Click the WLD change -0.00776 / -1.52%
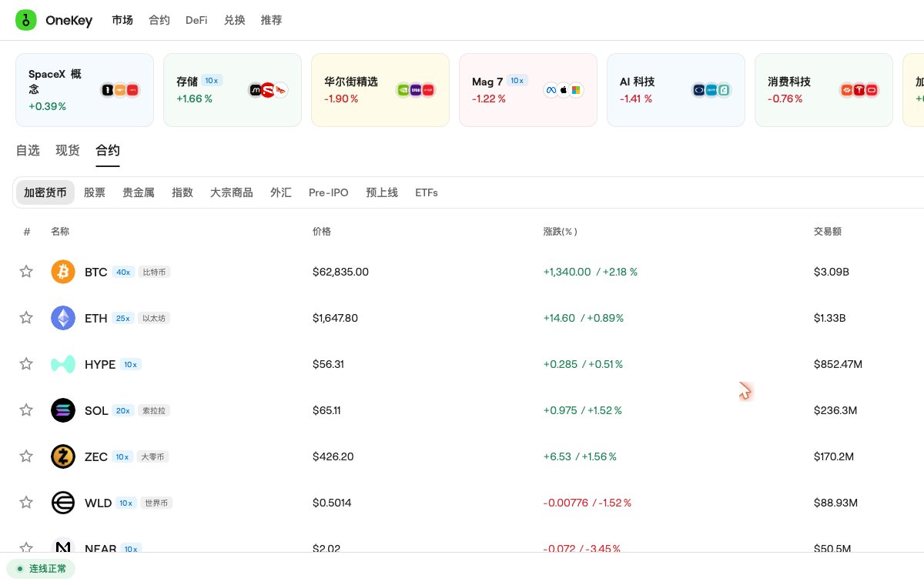The height and width of the screenshot is (585, 924). [588, 503]
